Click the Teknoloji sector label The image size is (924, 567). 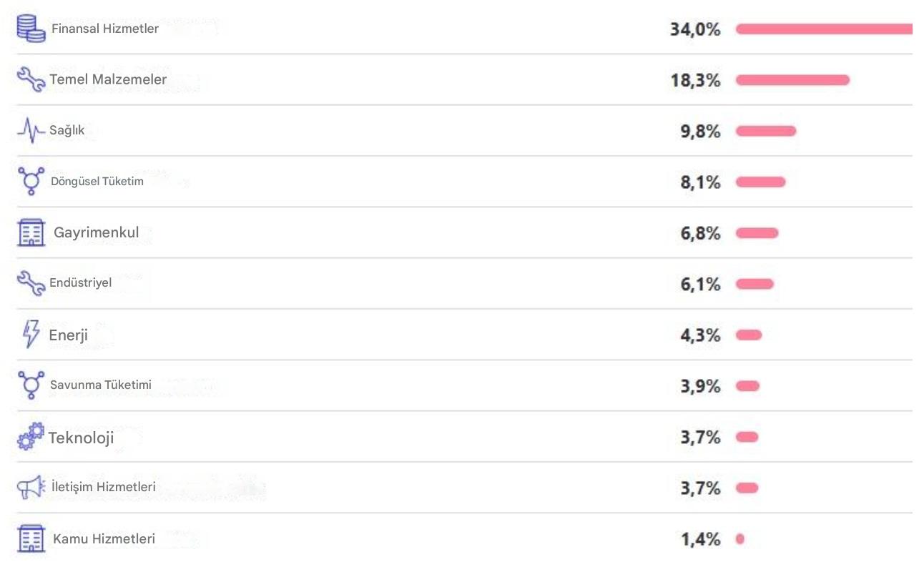pos(81,438)
